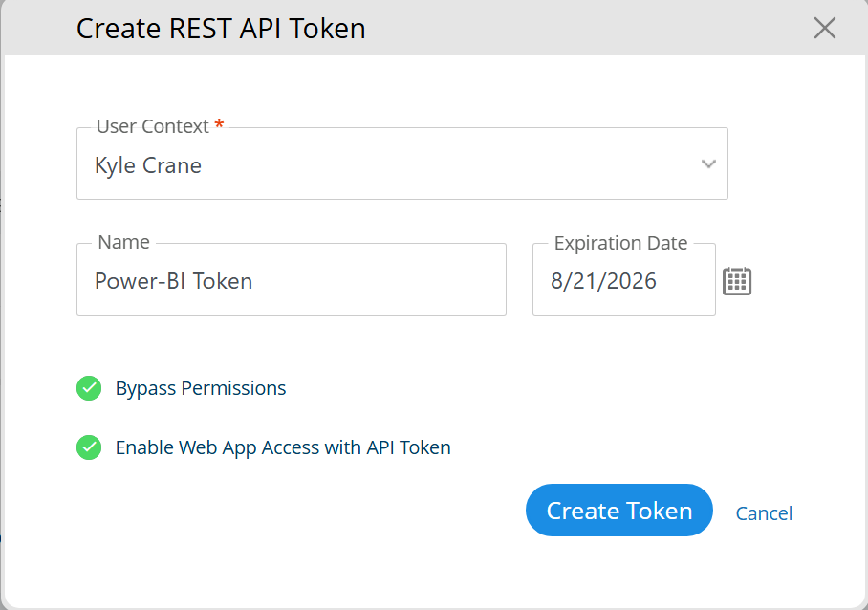Screen dimensions: 868x610
Task: Select the Kyle Crane user context value
Action: click(148, 165)
